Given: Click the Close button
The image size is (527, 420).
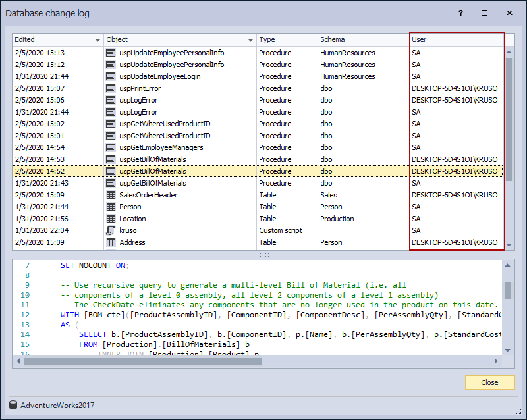Looking at the screenshot, I should click(489, 382).
